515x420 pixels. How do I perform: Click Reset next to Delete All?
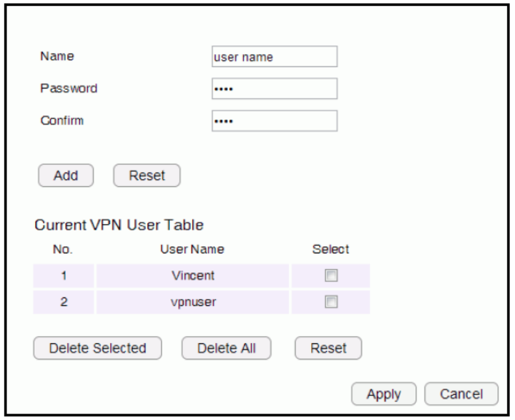pos(328,348)
